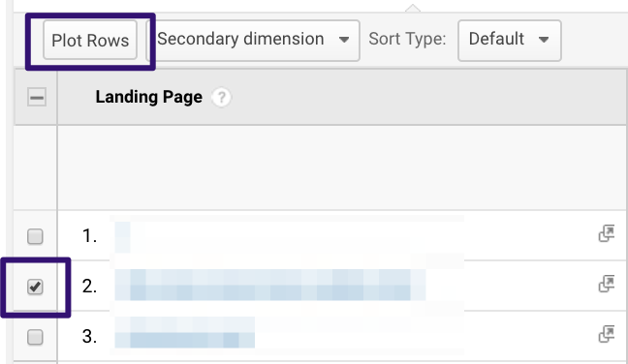Click the blurred landing page link in row 3

coord(185,332)
